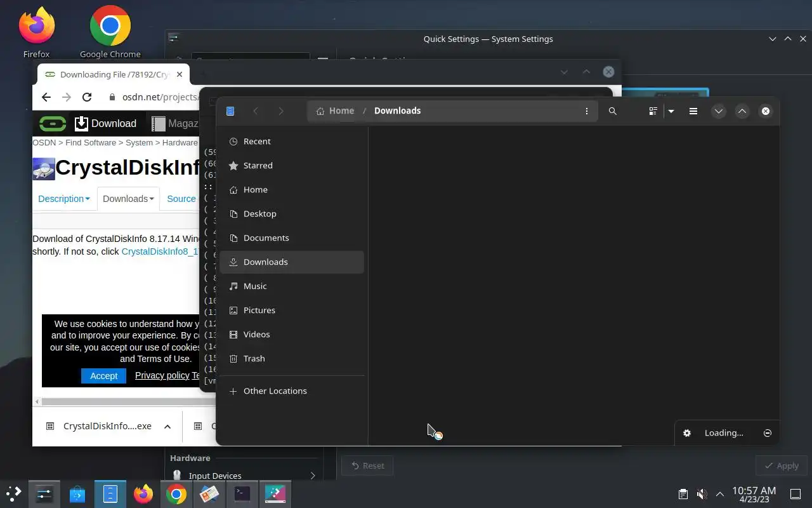Image resolution: width=812 pixels, height=508 pixels.
Task: Open Pictures folder in Files sidebar
Action: 292,311
